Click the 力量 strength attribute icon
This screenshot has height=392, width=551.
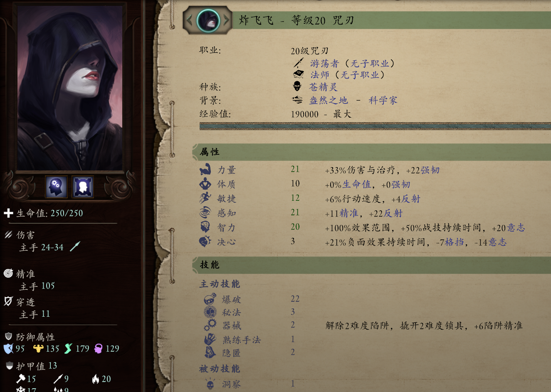205,170
